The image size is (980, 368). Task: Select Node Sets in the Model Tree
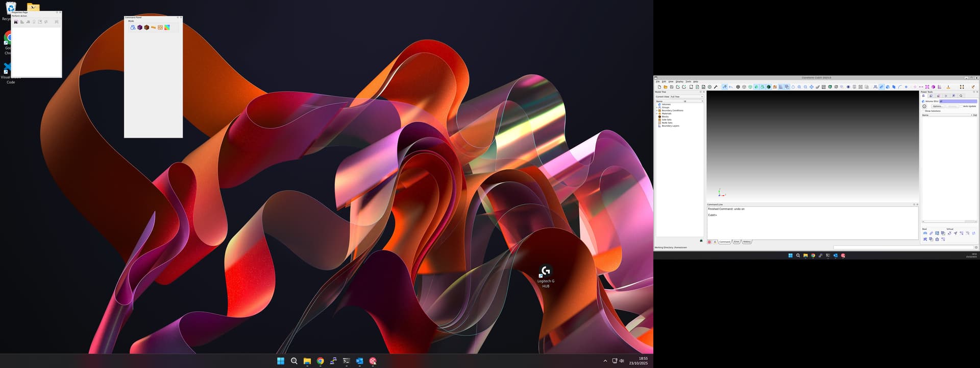click(x=667, y=123)
